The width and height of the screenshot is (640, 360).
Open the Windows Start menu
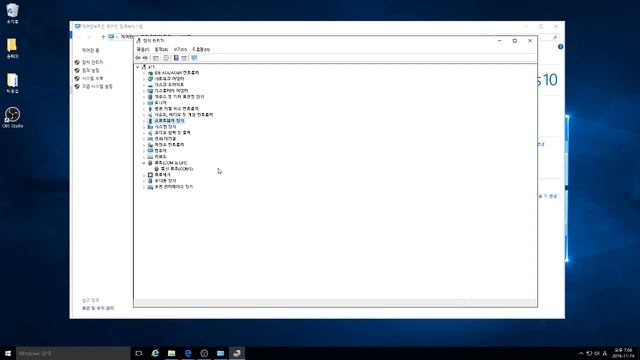(8, 353)
